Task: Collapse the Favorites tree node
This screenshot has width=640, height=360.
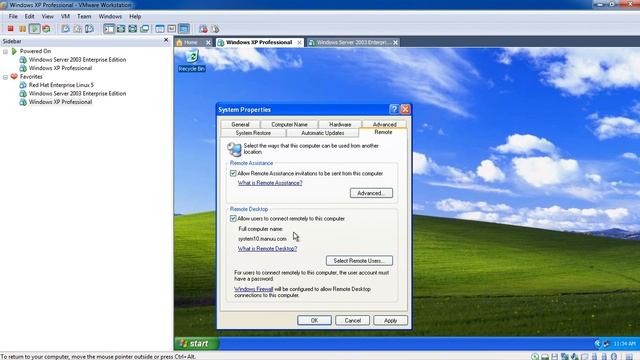Action: [5, 77]
